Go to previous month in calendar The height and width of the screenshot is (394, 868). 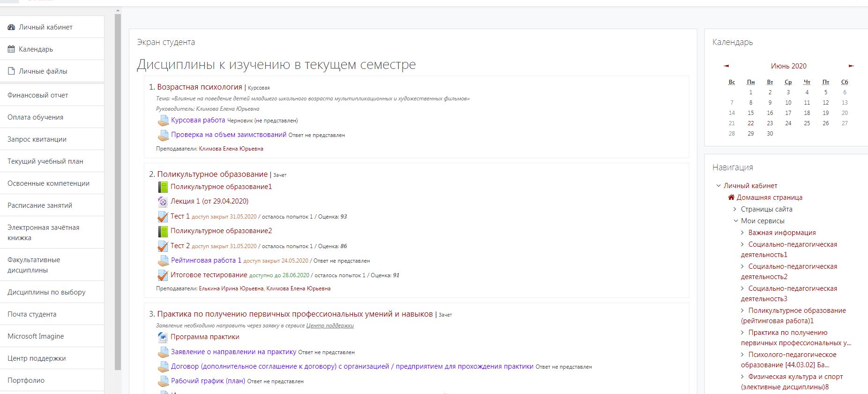click(x=726, y=66)
